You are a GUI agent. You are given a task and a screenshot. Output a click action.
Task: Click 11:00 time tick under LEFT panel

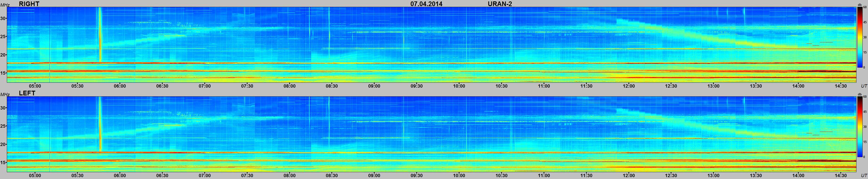[x=544, y=176]
